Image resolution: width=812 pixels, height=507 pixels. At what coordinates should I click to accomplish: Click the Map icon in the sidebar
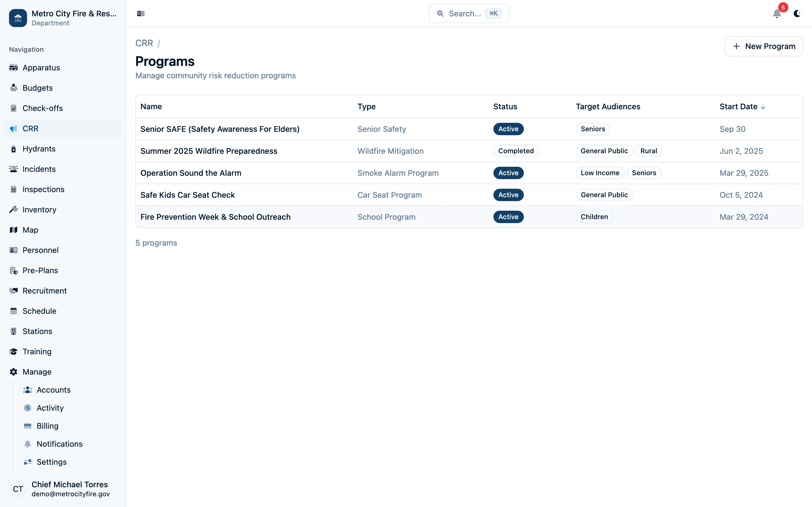click(14, 230)
